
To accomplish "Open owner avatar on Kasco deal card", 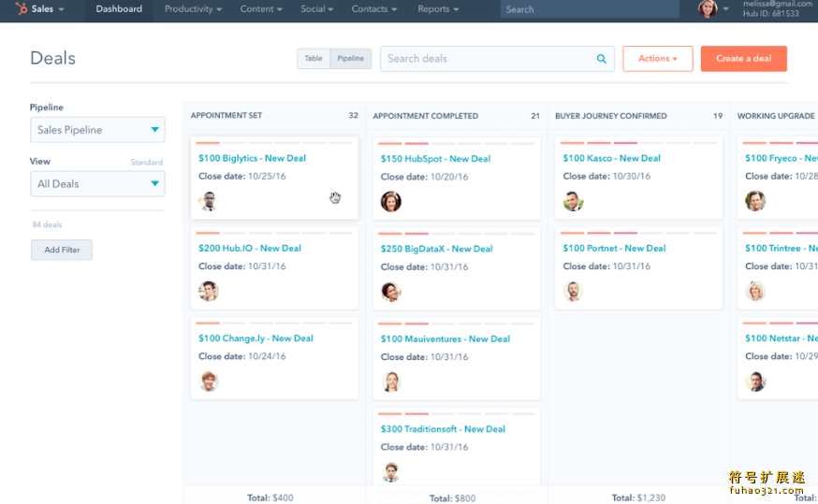I will tap(573, 201).
